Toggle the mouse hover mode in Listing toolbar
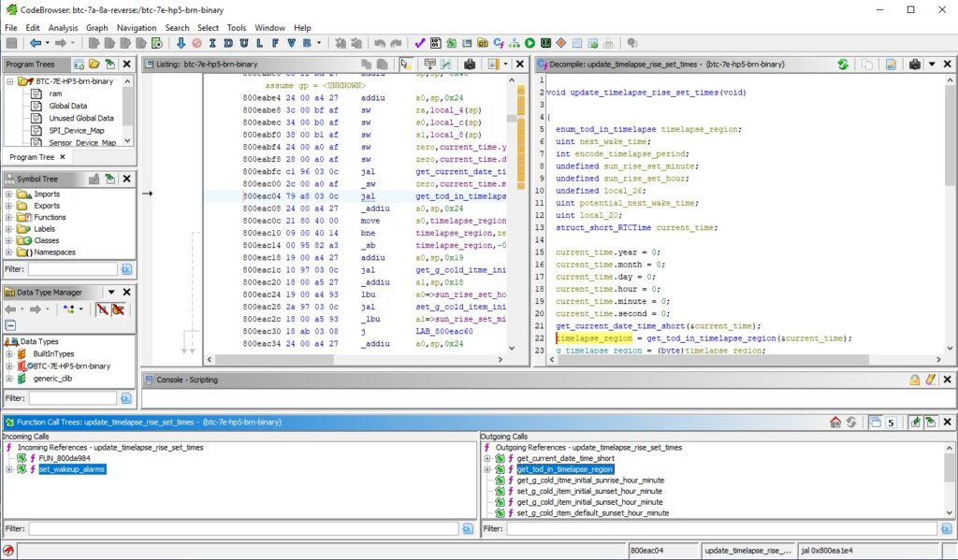Image resolution: width=958 pixels, height=560 pixels. coord(405,65)
